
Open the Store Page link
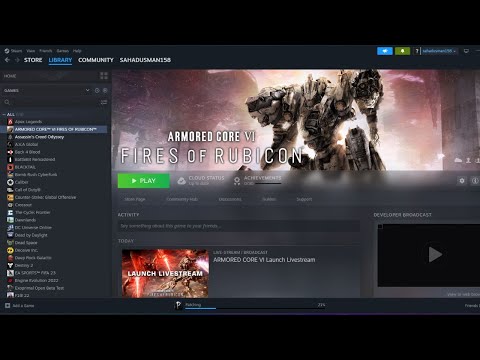coord(135,199)
